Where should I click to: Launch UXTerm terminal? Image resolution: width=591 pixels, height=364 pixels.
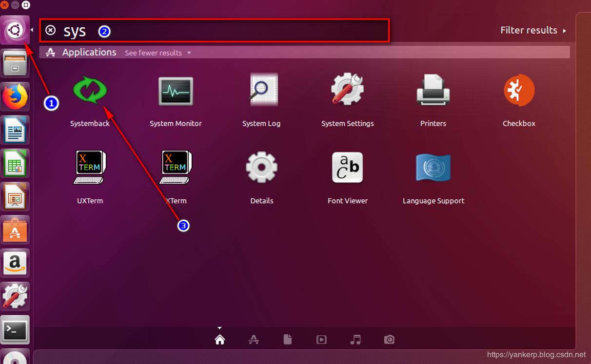coord(90,167)
